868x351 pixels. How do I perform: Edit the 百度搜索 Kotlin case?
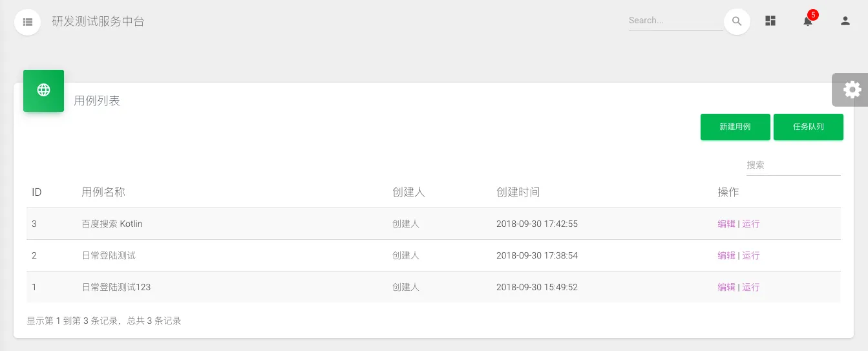[x=726, y=224]
